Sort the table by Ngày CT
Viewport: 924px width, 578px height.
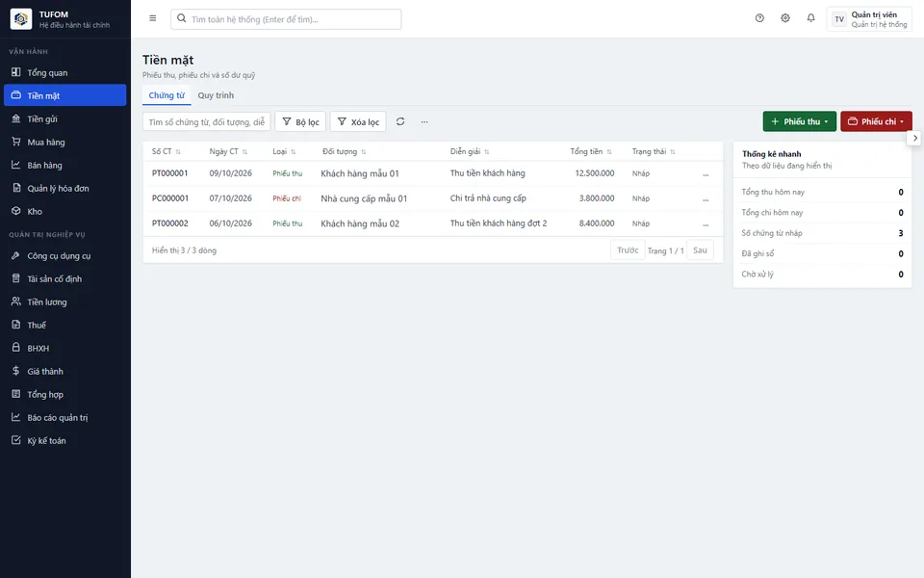228,151
